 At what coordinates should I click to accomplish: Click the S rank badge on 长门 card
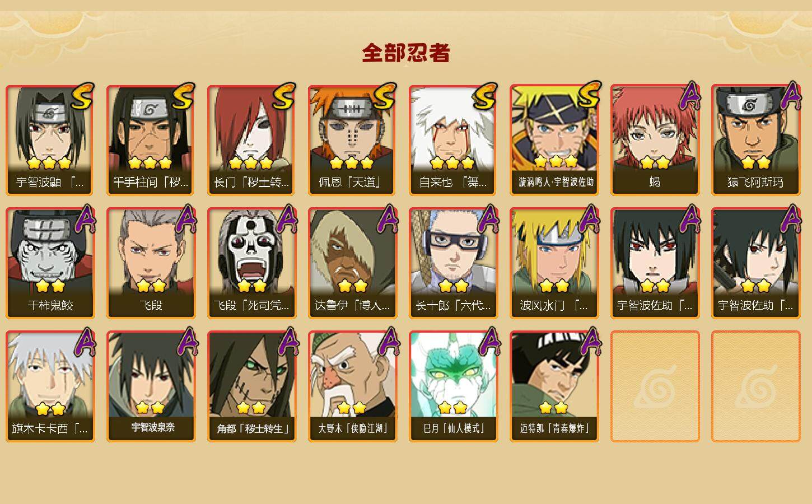(283, 96)
